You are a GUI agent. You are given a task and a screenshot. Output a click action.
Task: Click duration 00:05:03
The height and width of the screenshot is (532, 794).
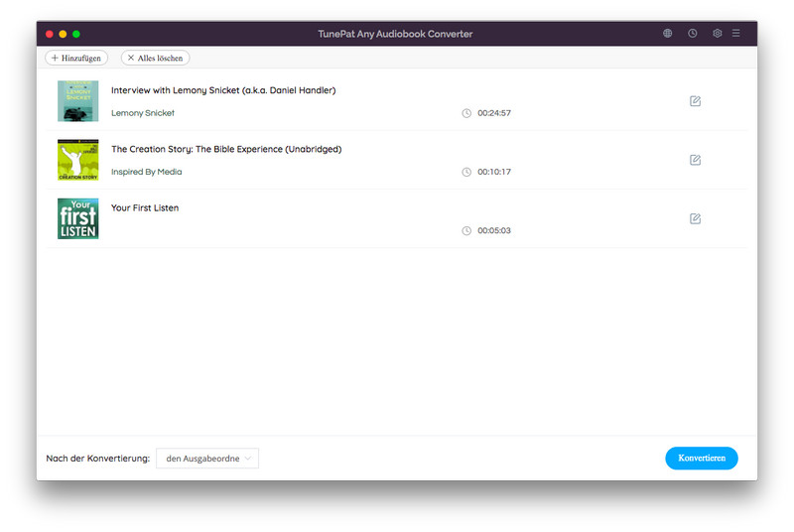[x=494, y=230]
